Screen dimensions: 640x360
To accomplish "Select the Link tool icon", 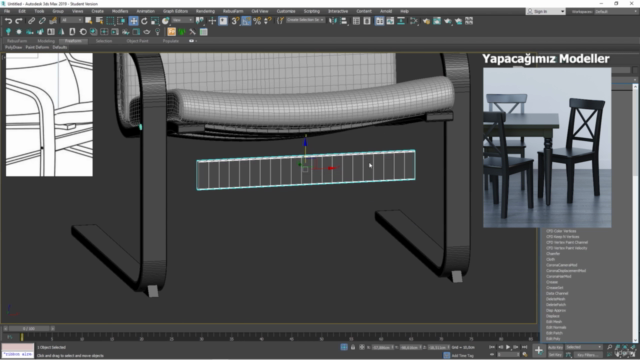I will [31, 21].
